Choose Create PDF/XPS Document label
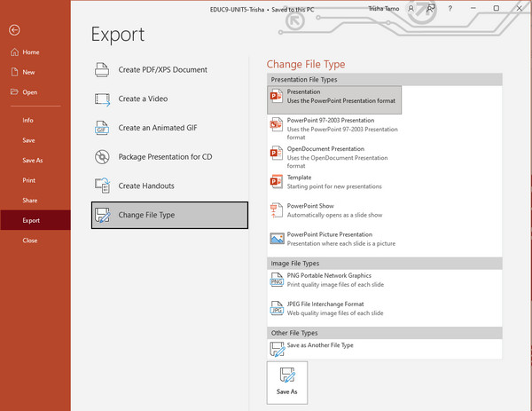The height and width of the screenshot is (411, 532). click(x=163, y=69)
